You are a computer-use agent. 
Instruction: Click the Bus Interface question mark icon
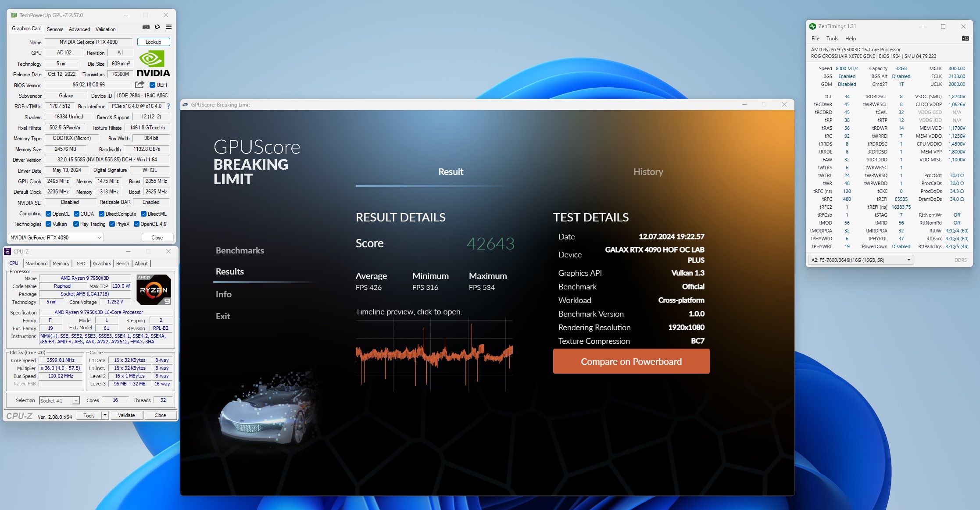[x=168, y=106]
